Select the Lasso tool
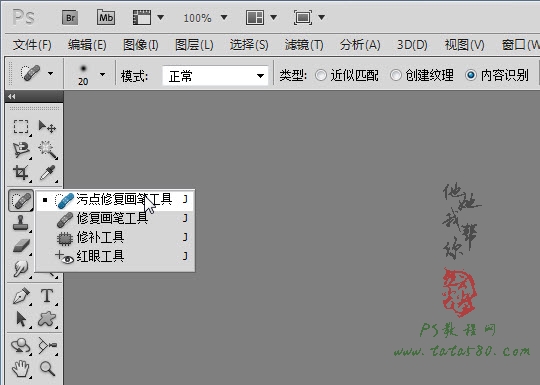540x385 pixels. [21, 150]
